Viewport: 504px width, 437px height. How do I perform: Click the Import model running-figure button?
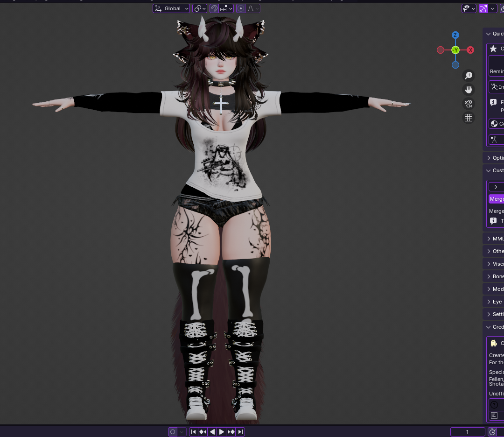point(496,87)
